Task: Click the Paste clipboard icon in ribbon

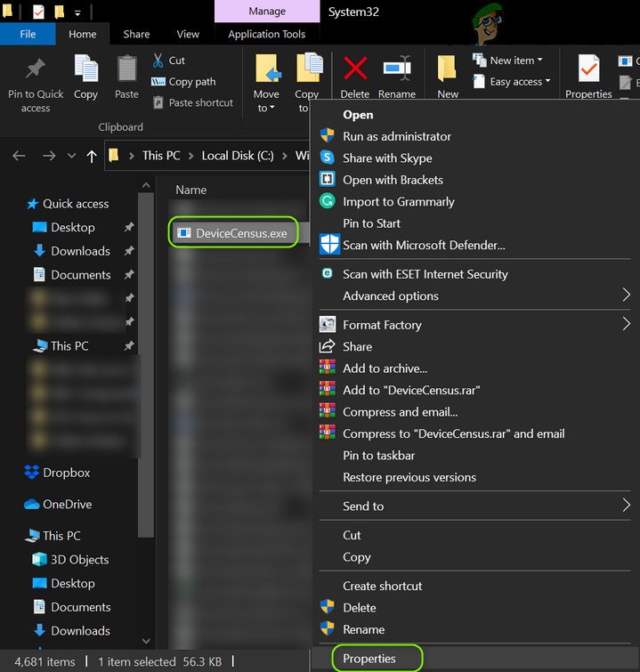Action: tap(127, 69)
